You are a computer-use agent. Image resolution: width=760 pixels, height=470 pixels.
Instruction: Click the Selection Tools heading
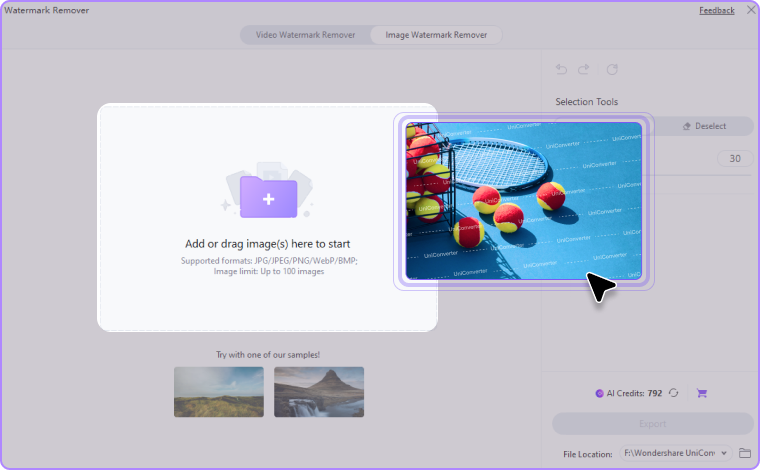click(586, 102)
